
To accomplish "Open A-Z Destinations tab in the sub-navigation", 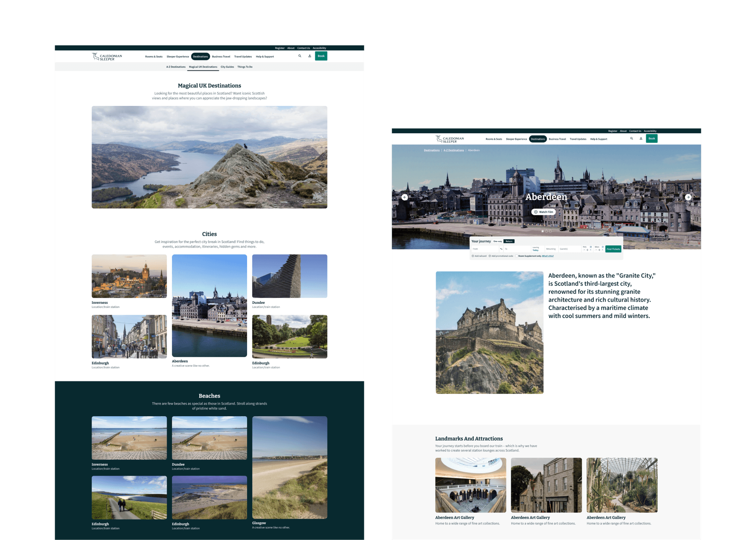I will (x=176, y=67).
